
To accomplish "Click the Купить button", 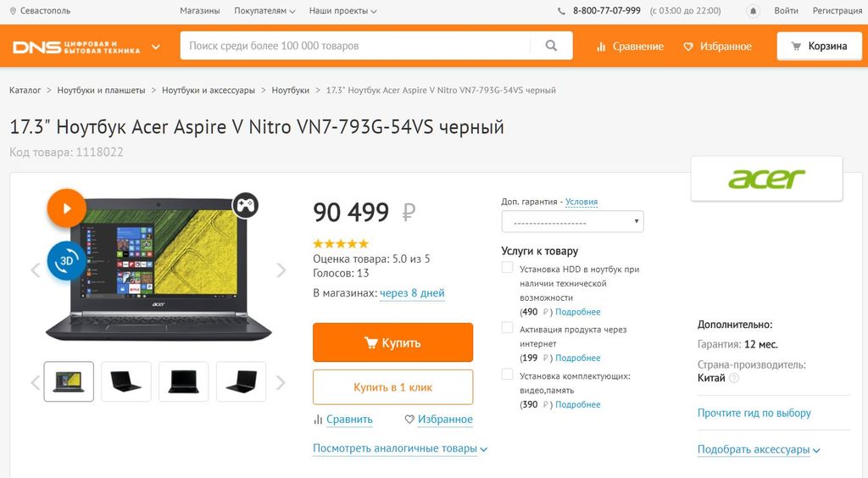I will [x=392, y=342].
